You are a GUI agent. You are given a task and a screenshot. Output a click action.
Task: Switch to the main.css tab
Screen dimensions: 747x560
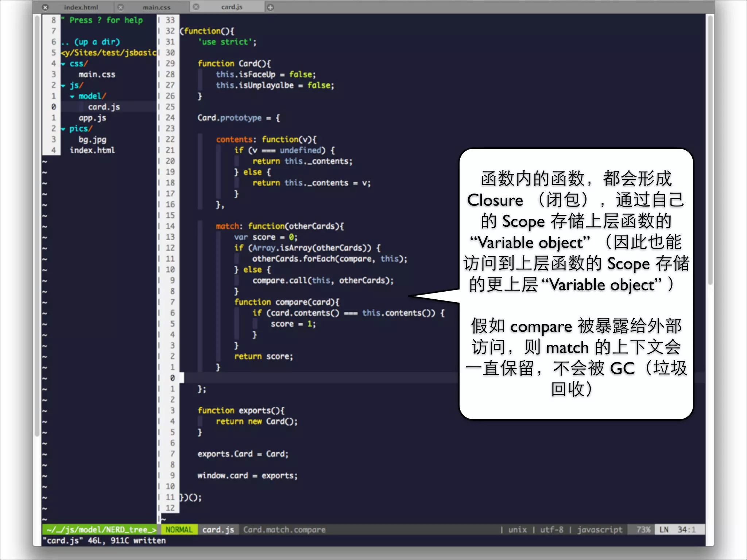tap(156, 7)
